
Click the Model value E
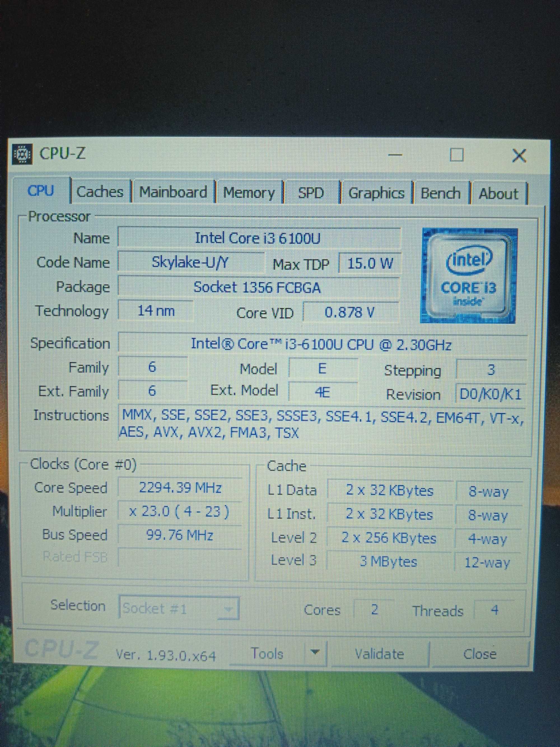(x=323, y=368)
